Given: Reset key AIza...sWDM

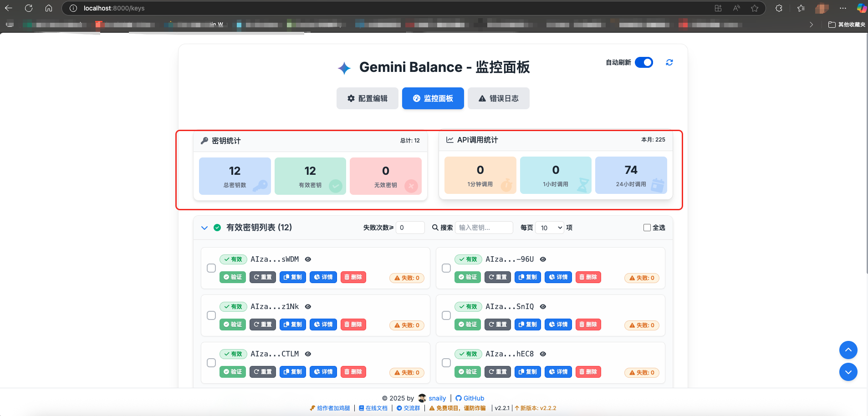Looking at the screenshot, I should (x=263, y=277).
